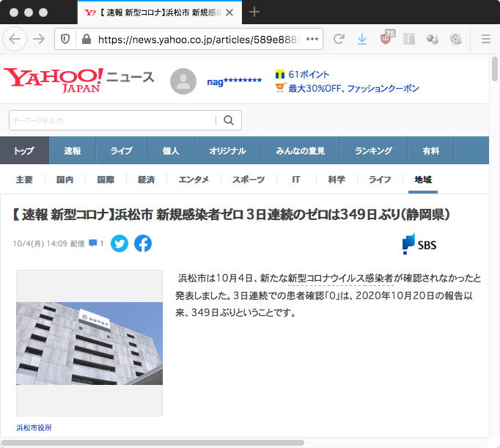The image size is (500, 448).
Task: Open the 61ポイント link
Action: pyautogui.click(x=309, y=74)
